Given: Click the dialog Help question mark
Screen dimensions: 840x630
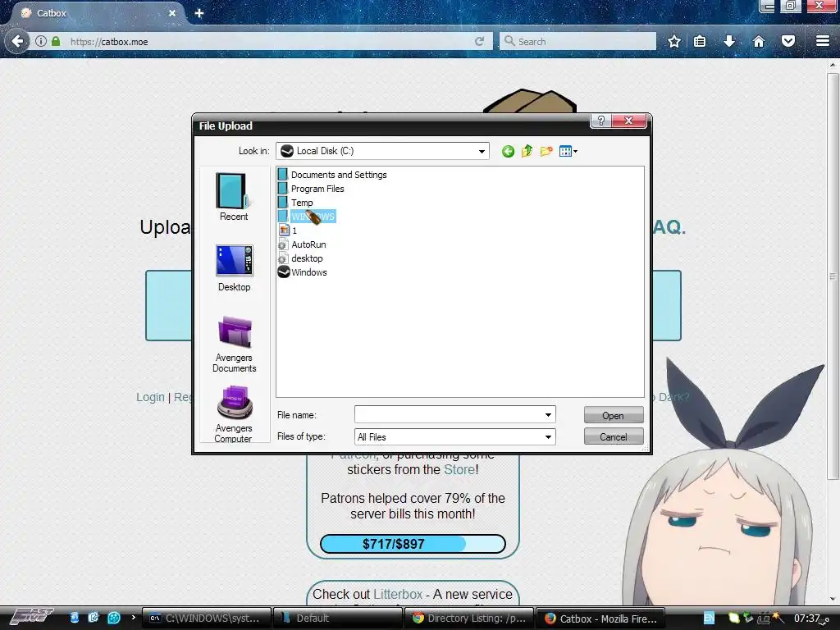Looking at the screenshot, I should (x=600, y=121).
